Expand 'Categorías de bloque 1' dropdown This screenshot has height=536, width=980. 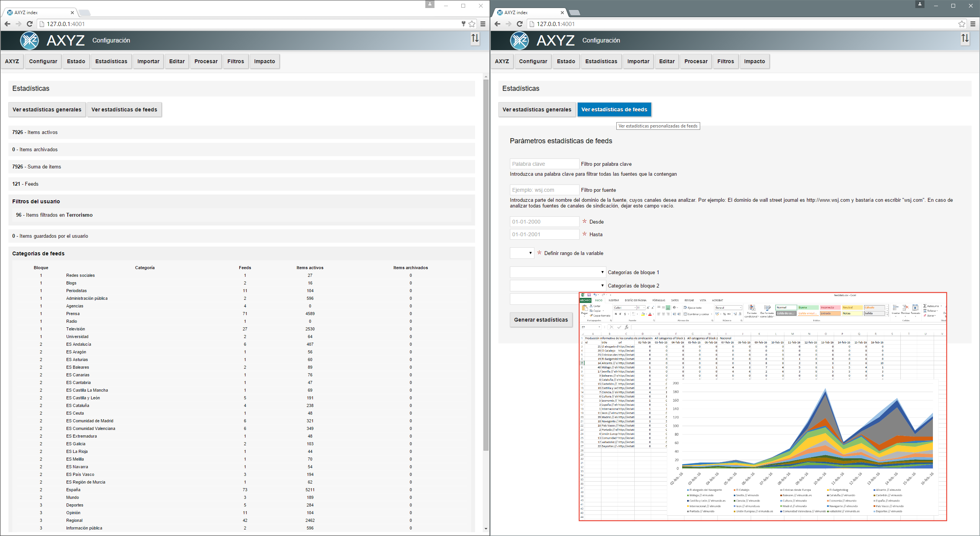558,272
